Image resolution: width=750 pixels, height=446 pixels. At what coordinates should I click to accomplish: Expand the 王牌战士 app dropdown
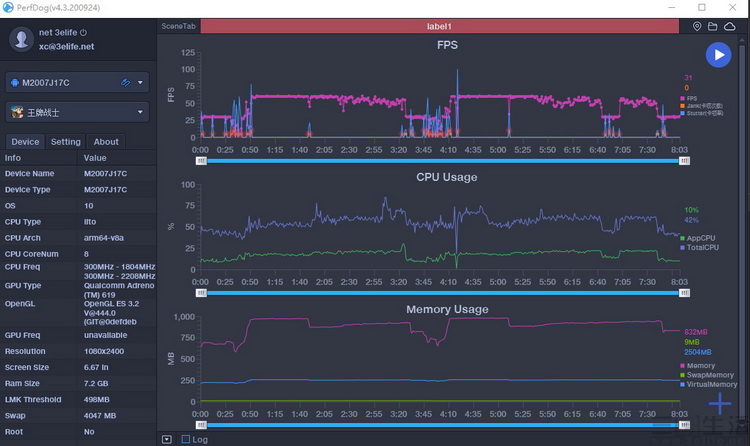point(140,112)
